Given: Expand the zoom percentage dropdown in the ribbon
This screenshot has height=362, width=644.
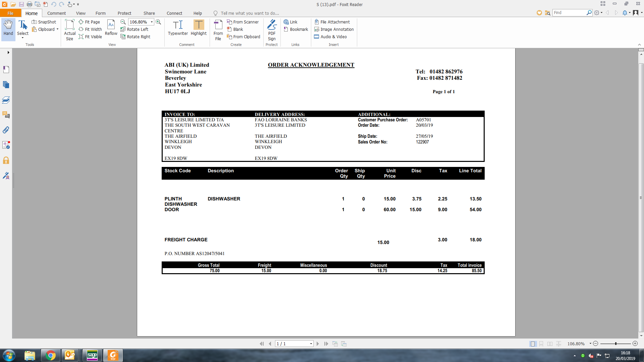Looking at the screenshot, I should tap(152, 22).
